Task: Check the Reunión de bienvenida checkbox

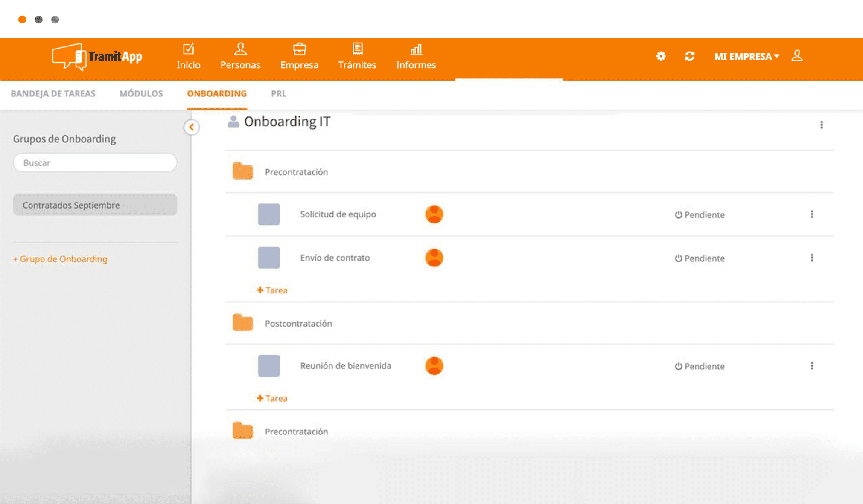Action: [x=269, y=365]
